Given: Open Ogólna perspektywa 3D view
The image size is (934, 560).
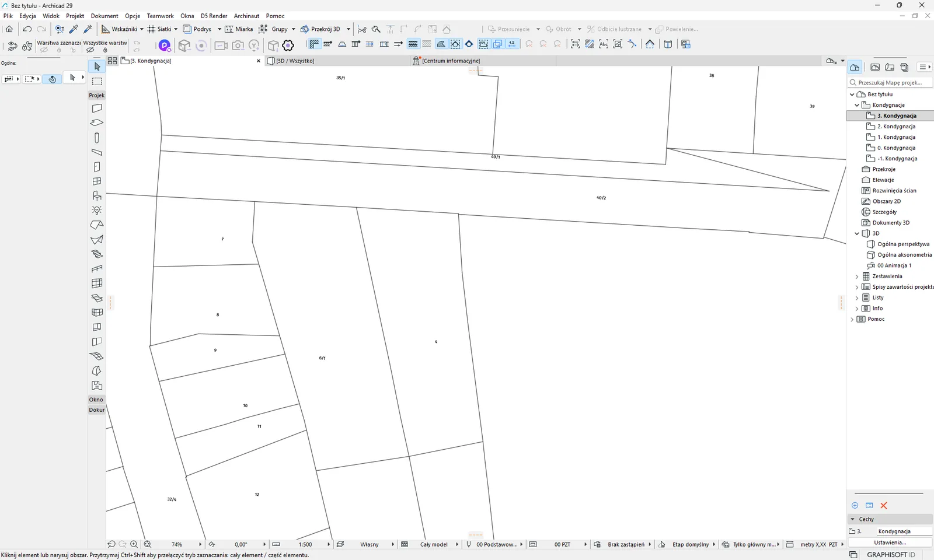Looking at the screenshot, I should [x=903, y=244].
